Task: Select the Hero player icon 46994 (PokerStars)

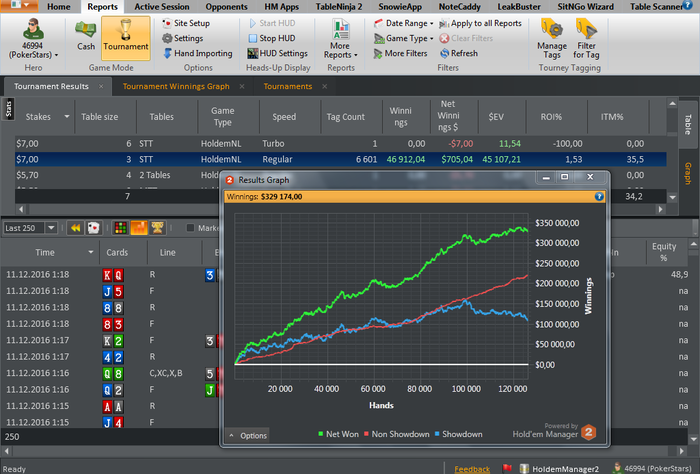Action: click(x=33, y=38)
